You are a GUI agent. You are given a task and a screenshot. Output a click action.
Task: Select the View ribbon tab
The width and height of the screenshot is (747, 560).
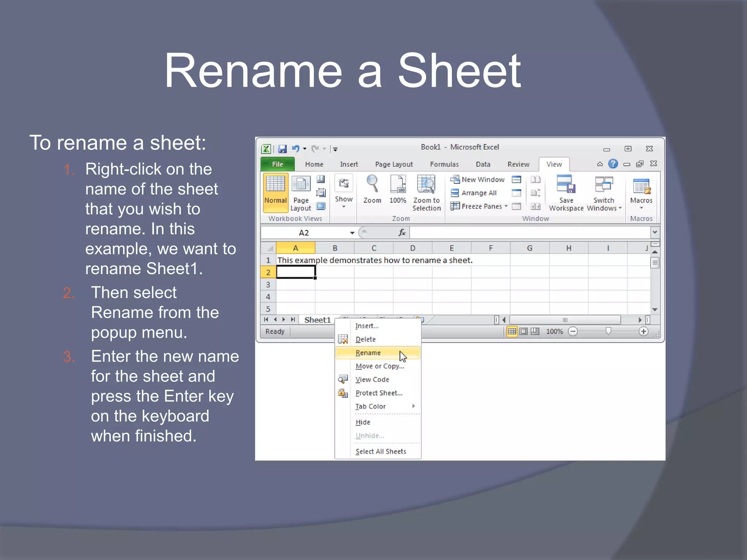(x=554, y=164)
